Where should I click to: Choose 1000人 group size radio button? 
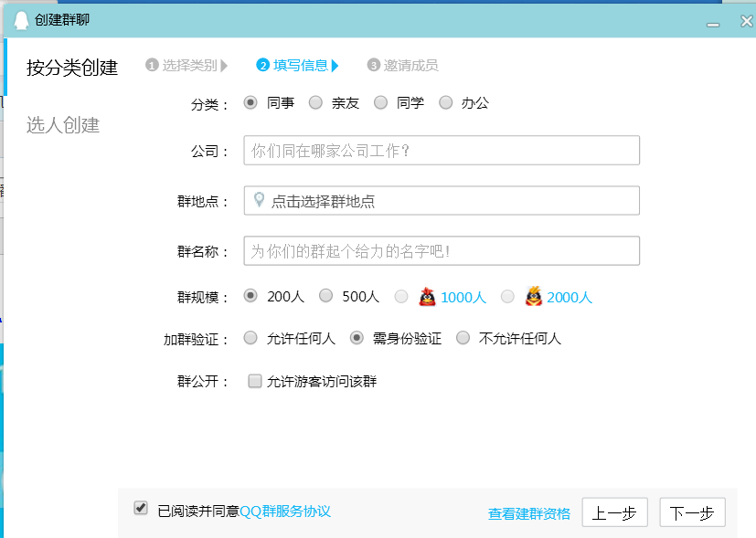pyautogui.click(x=401, y=297)
